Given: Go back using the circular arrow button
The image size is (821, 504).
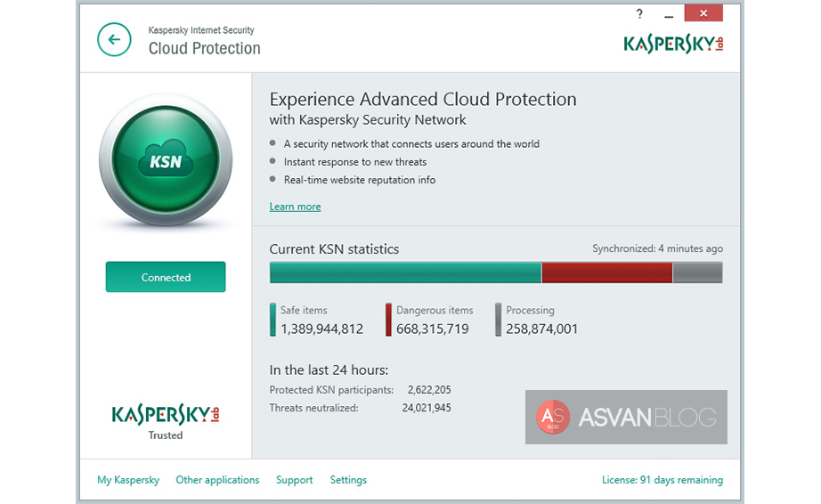Looking at the screenshot, I should click(x=114, y=39).
